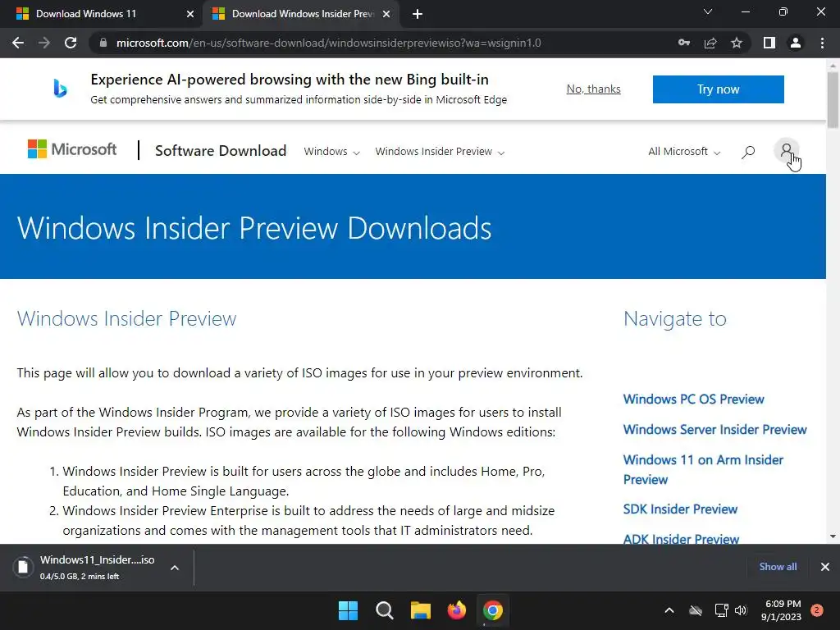This screenshot has width=840, height=630.
Task: Open the Windows Start menu
Action: 348,610
